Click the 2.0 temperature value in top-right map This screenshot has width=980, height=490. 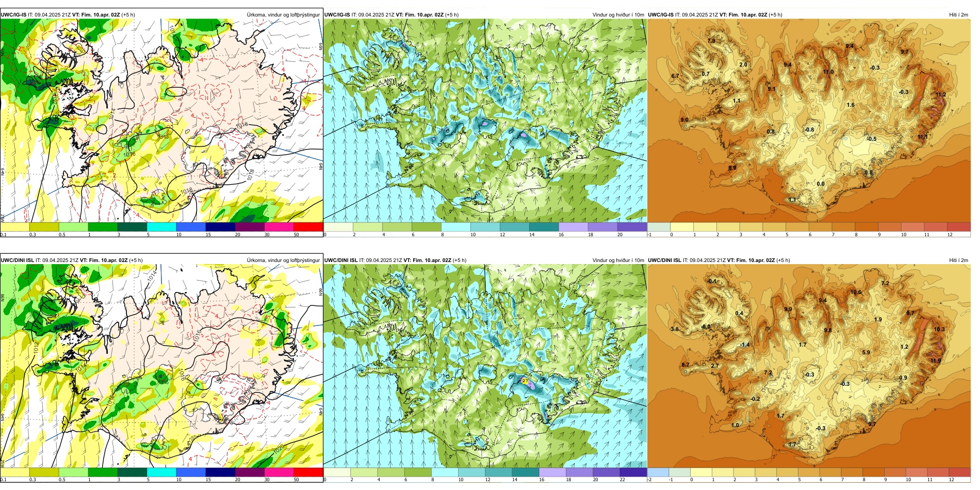[x=743, y=65]
